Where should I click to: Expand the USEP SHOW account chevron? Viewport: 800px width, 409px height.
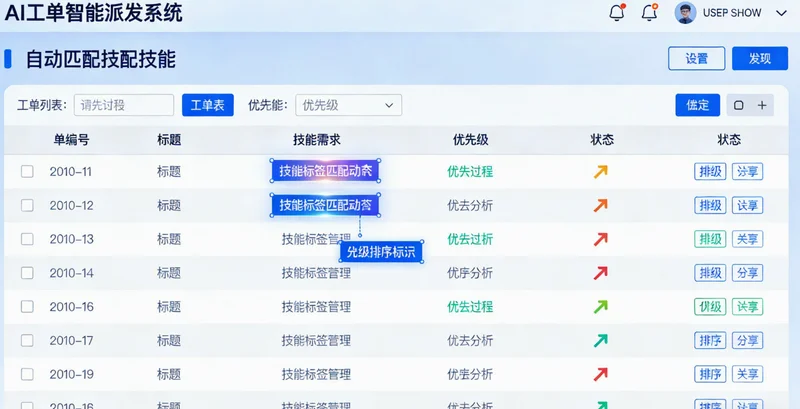click(782, 13)
